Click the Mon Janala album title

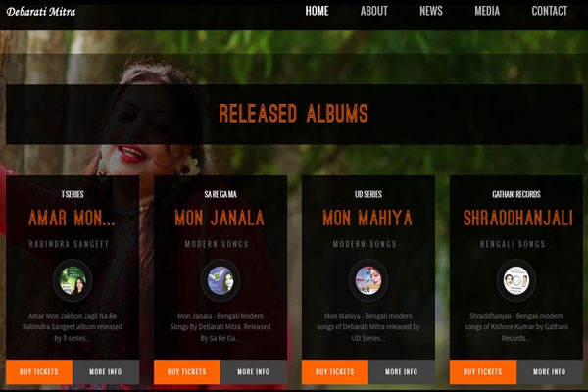pos(220,218)
